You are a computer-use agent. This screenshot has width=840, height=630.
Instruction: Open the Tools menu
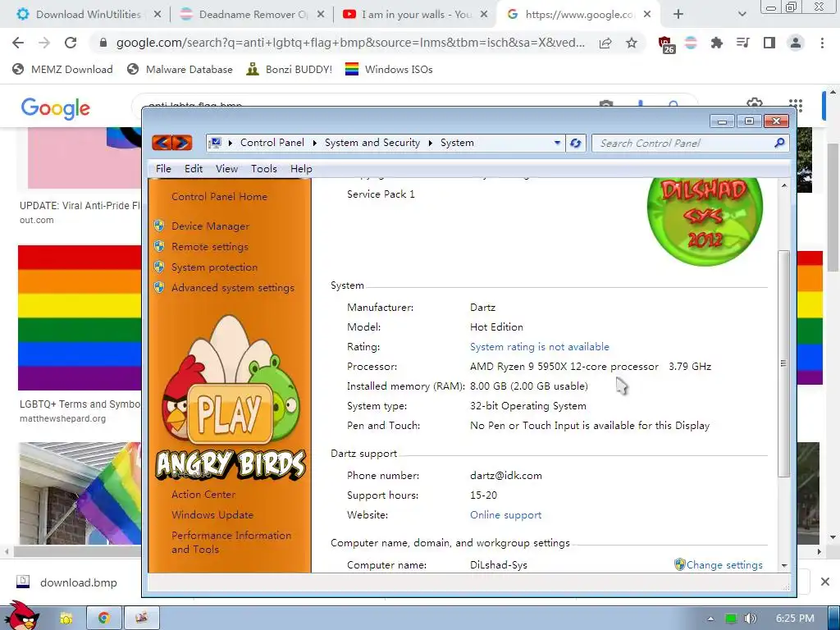(264, 169)
